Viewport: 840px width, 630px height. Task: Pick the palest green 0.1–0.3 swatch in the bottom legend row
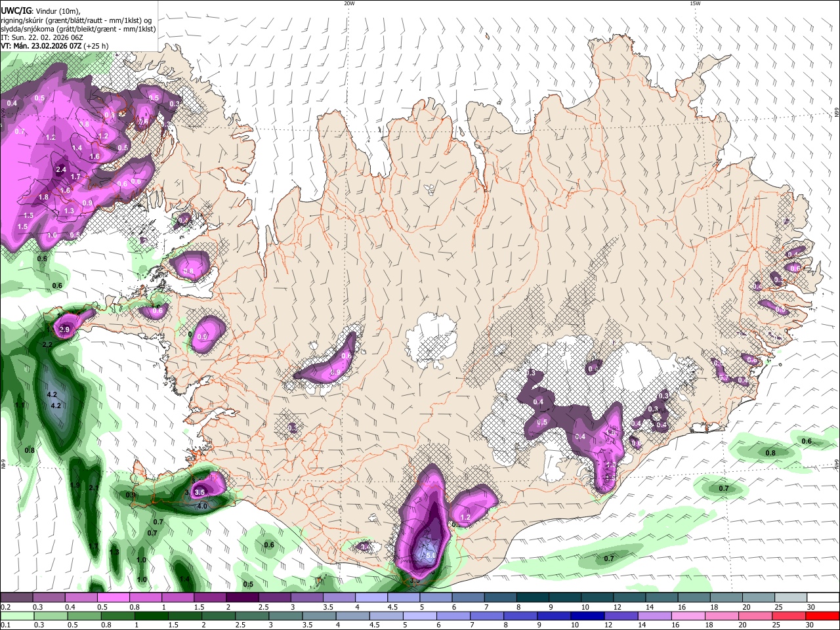tap(16, 616)
